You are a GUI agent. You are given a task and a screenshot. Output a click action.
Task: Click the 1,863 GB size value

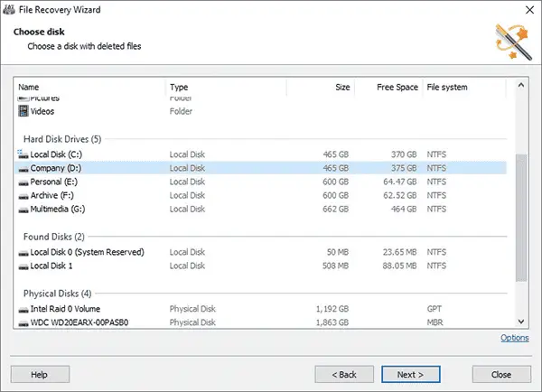(x=332, y=322)
